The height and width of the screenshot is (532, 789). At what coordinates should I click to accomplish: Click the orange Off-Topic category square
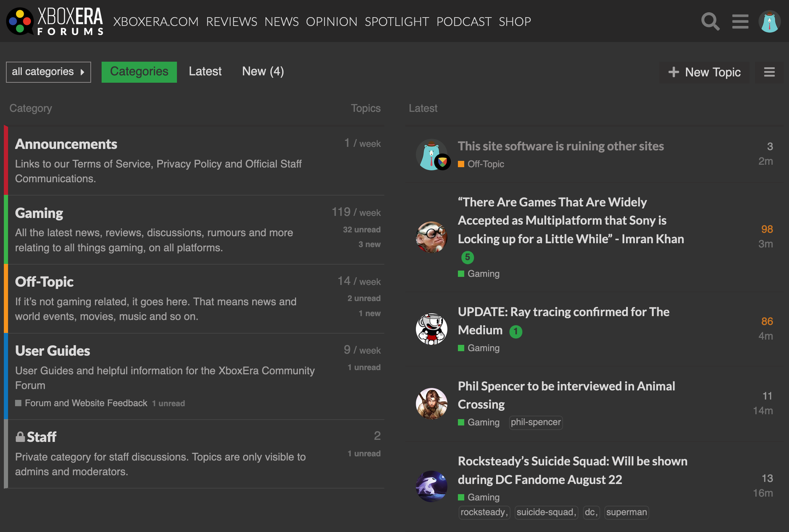click(461, 164)
